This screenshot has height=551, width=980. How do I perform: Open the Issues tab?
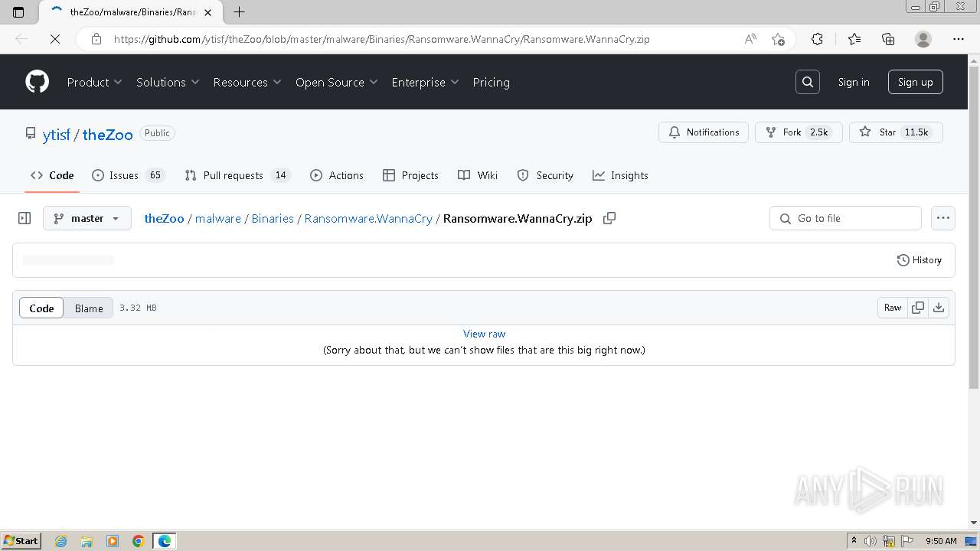(x=128, y=175)
